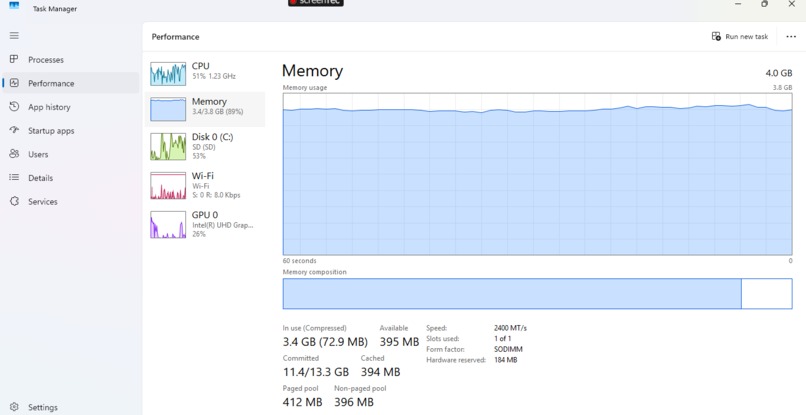Click the Form factor SODIMM value
Screen dimensions: 806x415
(508, 349)
